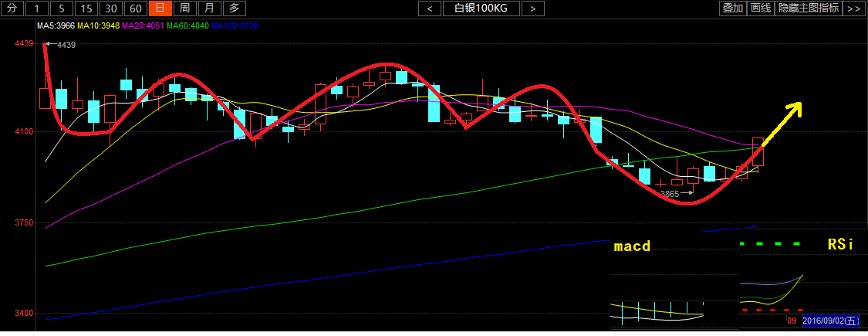868x336 pixels.
Task: Open the 白银100KG instrument selector
Action: pyautogui.click(x=481, y=8)
